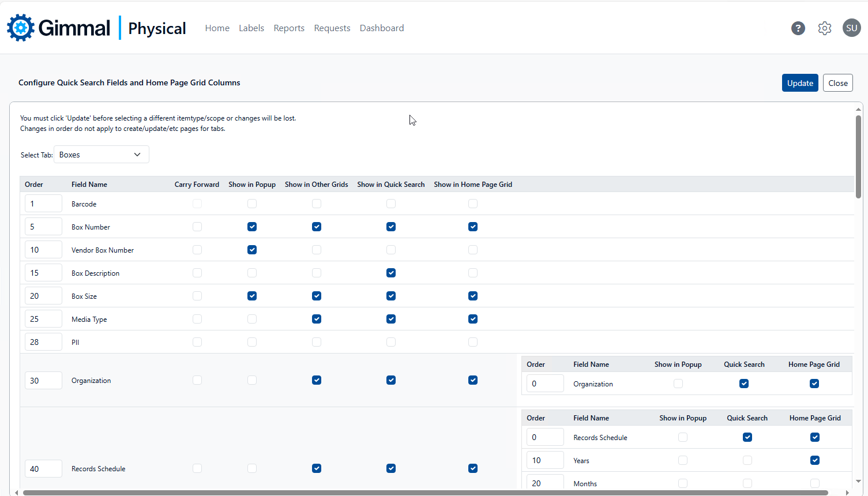The width and height of the screenshot is (868, 496).
Task: Uncheck Quick Search in Organization sub-table
Action: 744,384
